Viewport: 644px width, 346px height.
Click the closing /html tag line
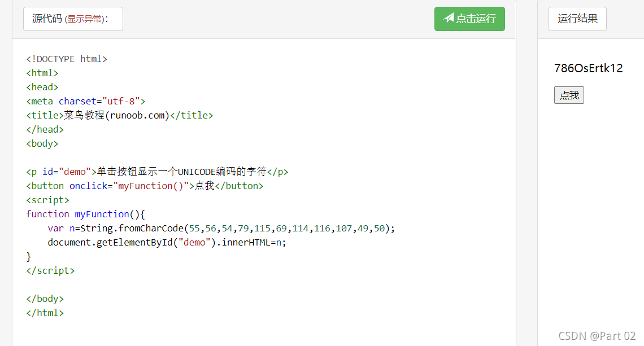point(45,312)
